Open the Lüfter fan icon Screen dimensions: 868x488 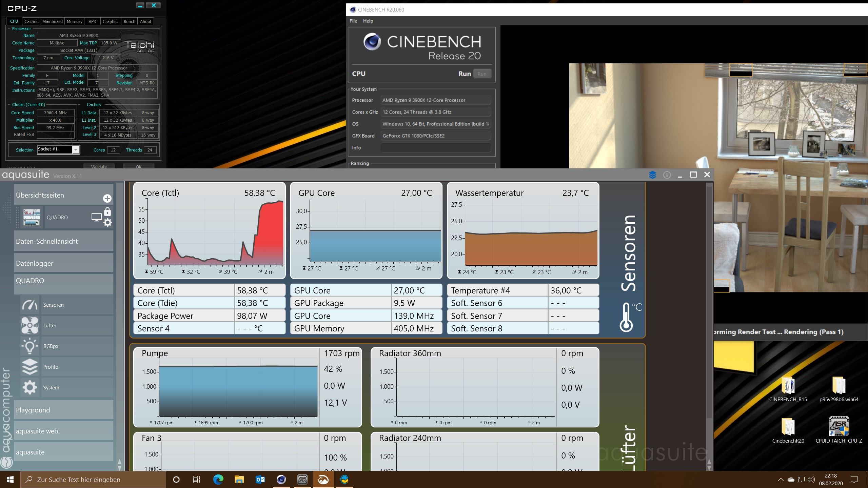[x=30, y=325]
